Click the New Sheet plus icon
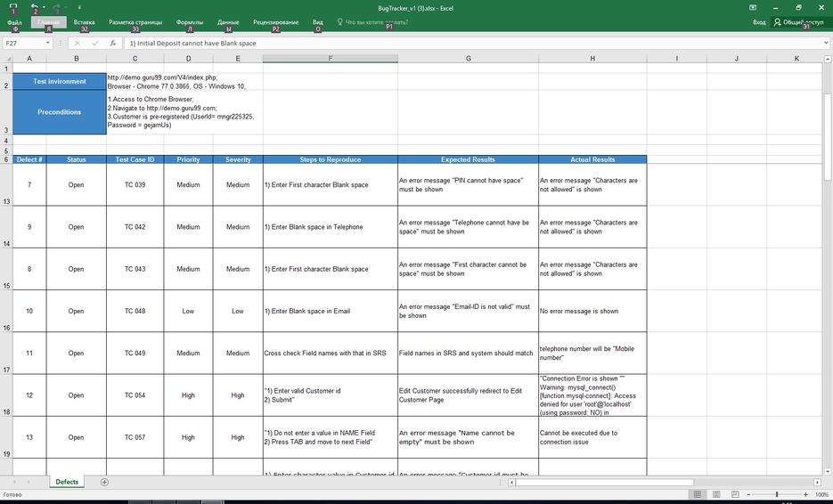 104,483
